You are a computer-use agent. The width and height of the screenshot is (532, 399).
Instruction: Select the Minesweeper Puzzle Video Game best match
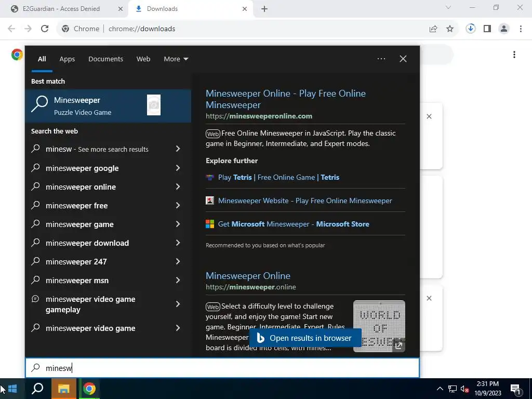pyautogui.click(x=108, y=105)
